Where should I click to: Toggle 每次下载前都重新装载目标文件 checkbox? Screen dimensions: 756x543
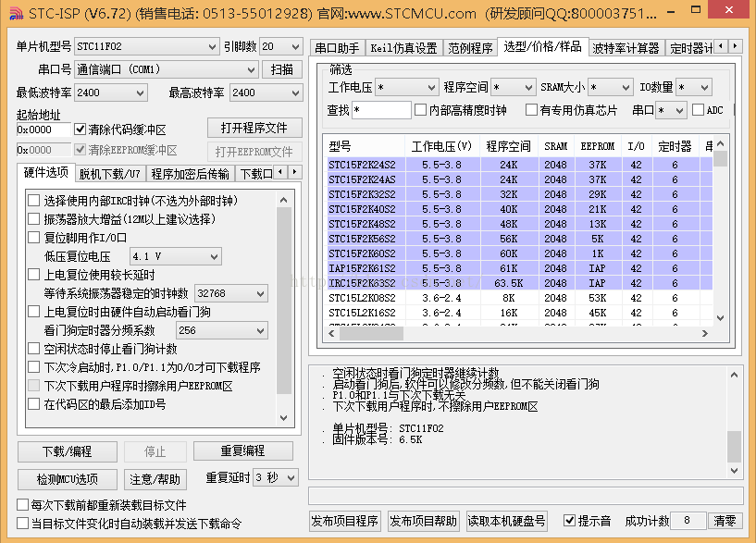[22, 505]
